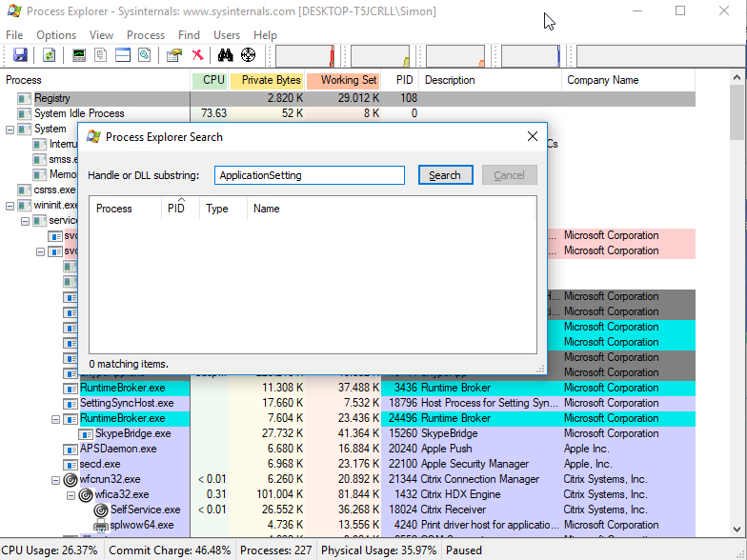Sort by the Private Bytes column header
The height and width of the screenshot is (560, 747).
(267, 80)
